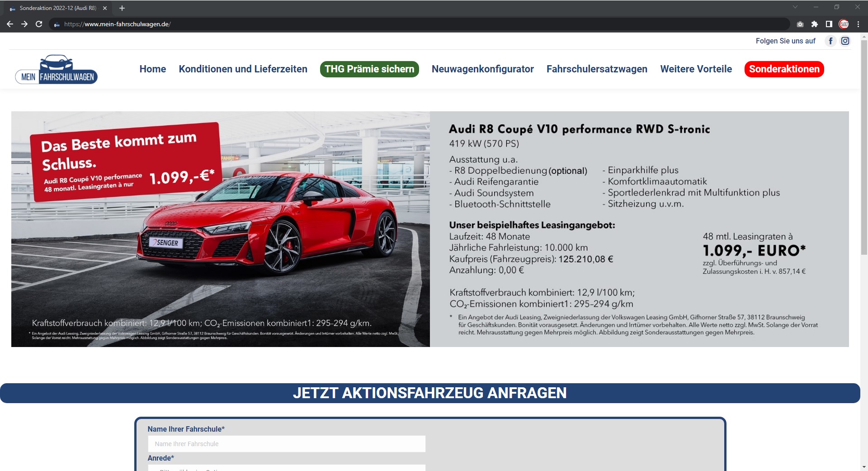Reload the page with the refresh icon
This screenshot has height=471, width=868.
click(39, 24)
